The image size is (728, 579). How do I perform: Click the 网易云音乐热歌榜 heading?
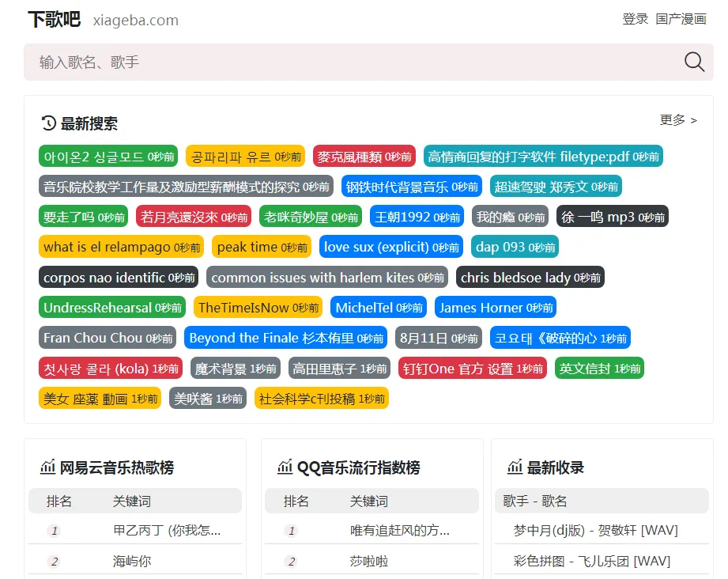click(117, 467)
